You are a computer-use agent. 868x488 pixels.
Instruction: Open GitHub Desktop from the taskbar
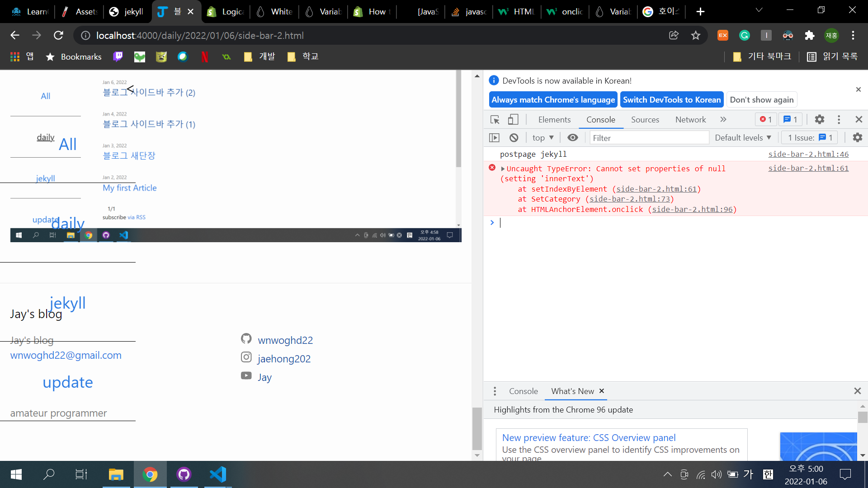point(184,474)
